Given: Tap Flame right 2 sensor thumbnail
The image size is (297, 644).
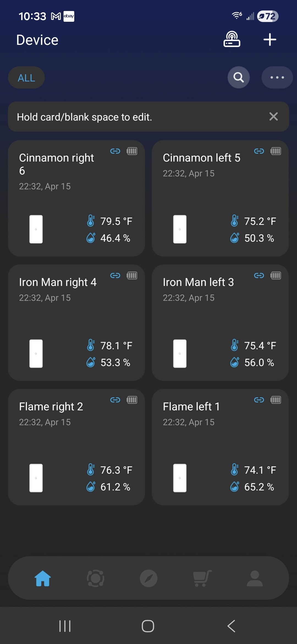Looking at the screenshot, I should (x=36, y=478).
